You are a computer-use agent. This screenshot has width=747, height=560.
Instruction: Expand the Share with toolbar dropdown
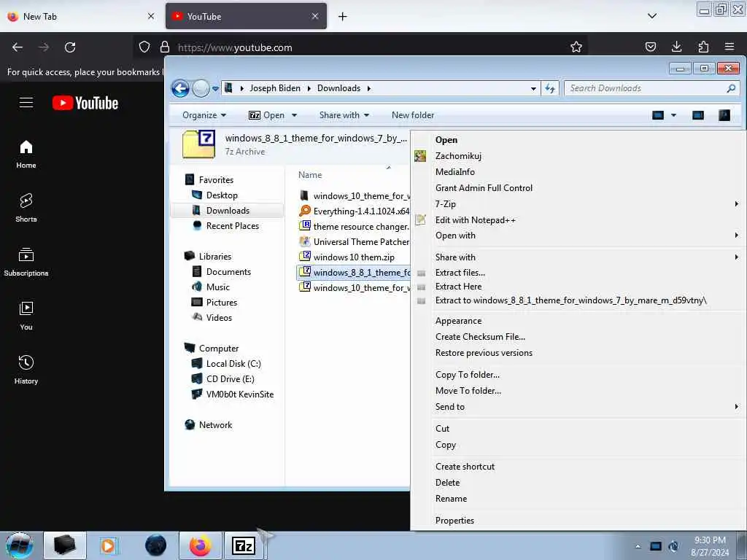pyautogui.click(x=344, y=115)
